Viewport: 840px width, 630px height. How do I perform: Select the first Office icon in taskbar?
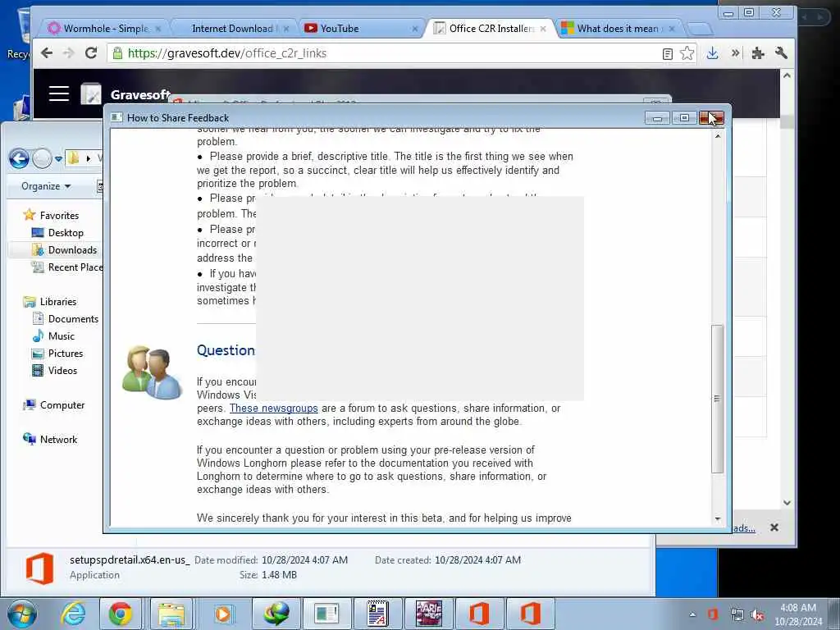click(479, 614)
